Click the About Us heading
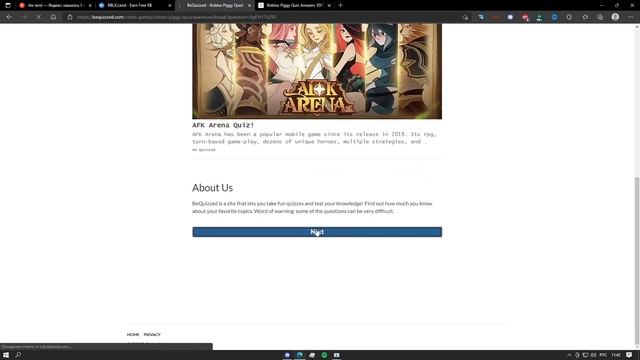The image size is (640, 360). (212, 188)
